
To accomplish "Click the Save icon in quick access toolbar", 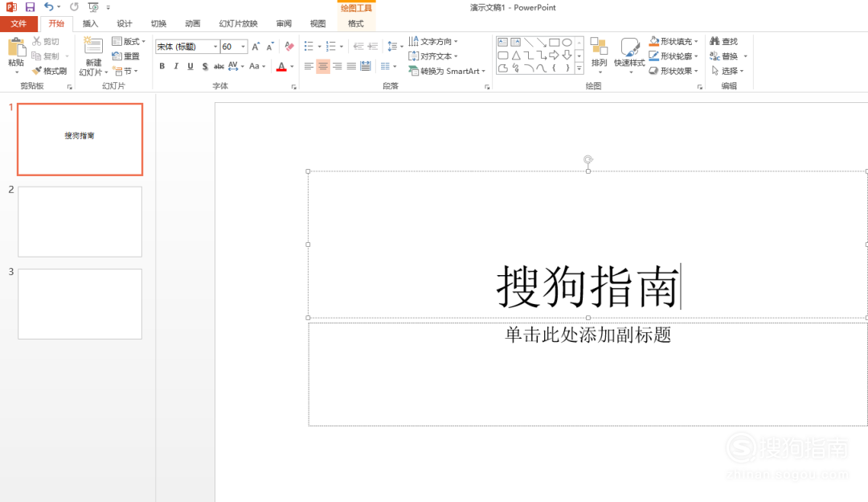I will coord(30,7).
